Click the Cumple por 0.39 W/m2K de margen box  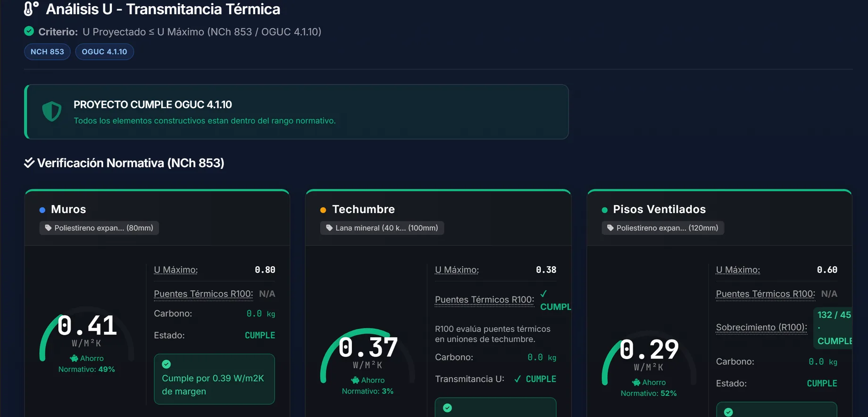click(214, 379)
